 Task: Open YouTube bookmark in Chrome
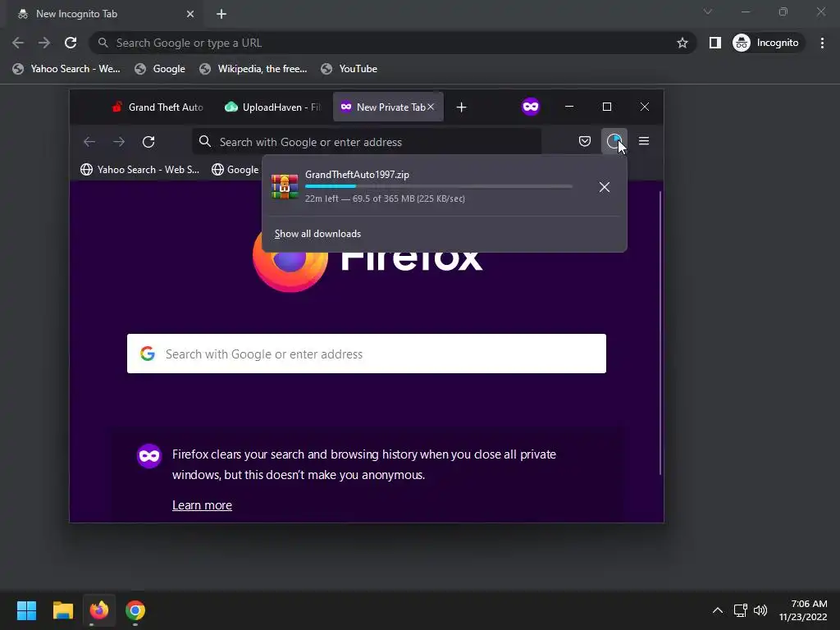(x=349, y=69)
